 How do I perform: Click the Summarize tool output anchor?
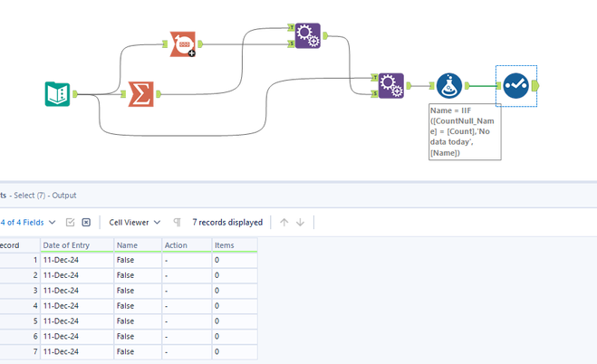coord(159,94)
